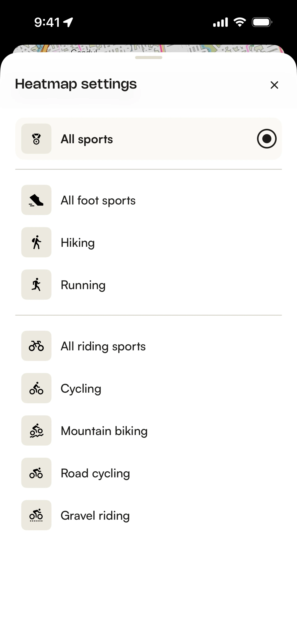This screenshot has height=644, width=297.
Task: Tap the Mountain biking icon
Action: 36,430
